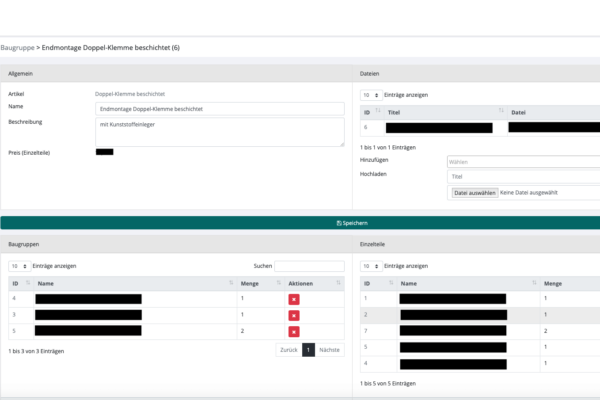Click the Zurück pagination button
This screenshot has height=400, width=600.
pyautogui.click(x=288, y=350)
